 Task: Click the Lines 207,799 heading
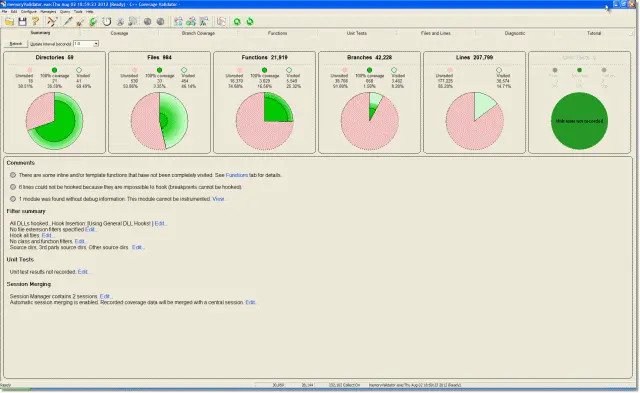(x=474, y=58)
